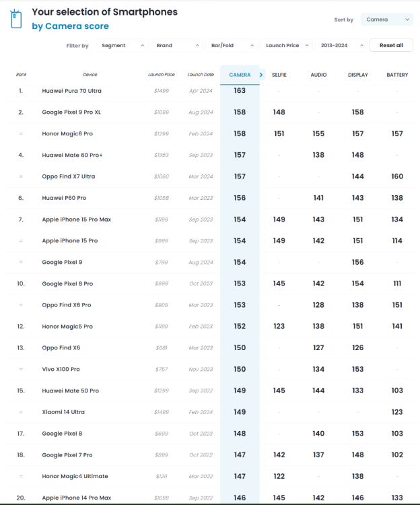420x505 pixels.
Task: Select the BATTERY column header
Action: coord(397,75)
